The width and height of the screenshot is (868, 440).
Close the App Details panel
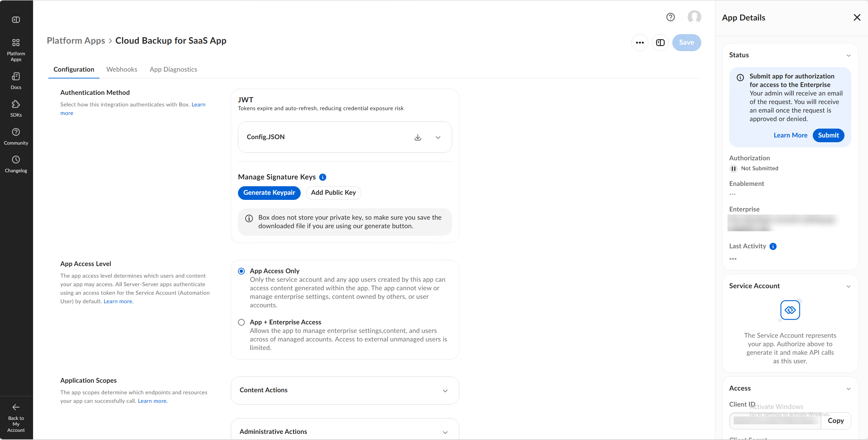tap(857, 17)
